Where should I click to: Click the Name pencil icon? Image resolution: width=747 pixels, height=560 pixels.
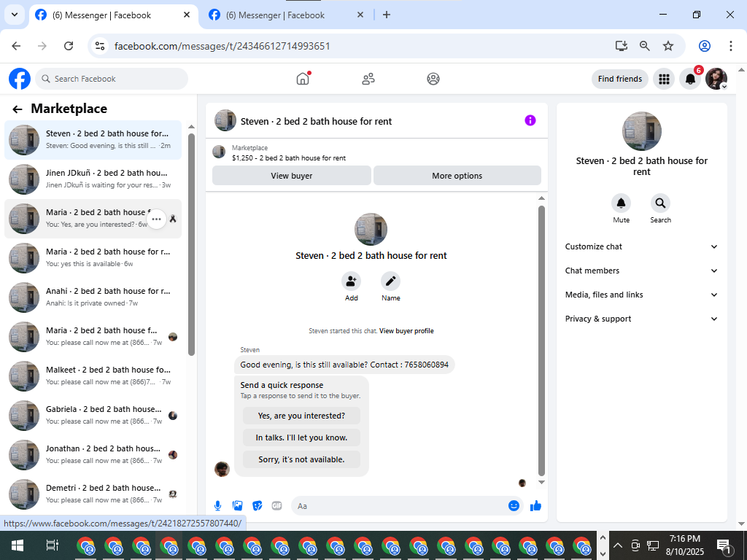pos(391,281)
